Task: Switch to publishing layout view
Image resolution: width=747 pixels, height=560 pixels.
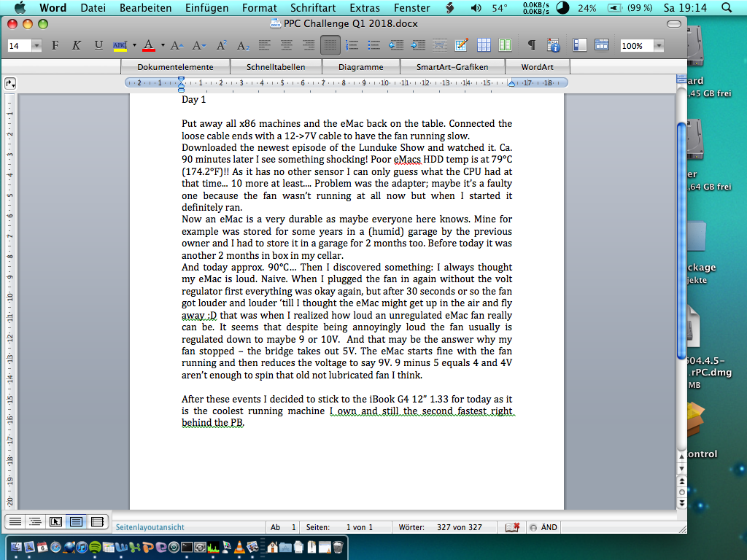Action: click(55, 521)
